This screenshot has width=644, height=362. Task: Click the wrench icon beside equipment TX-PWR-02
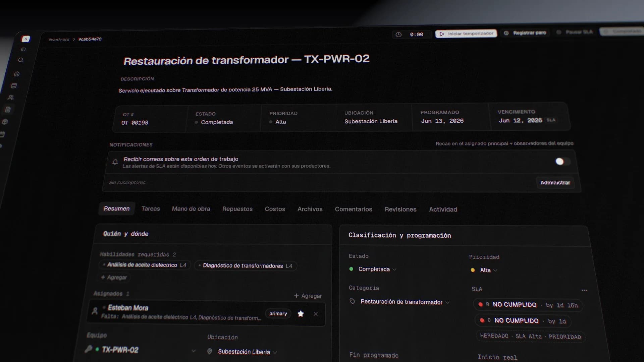click(89, 349)
